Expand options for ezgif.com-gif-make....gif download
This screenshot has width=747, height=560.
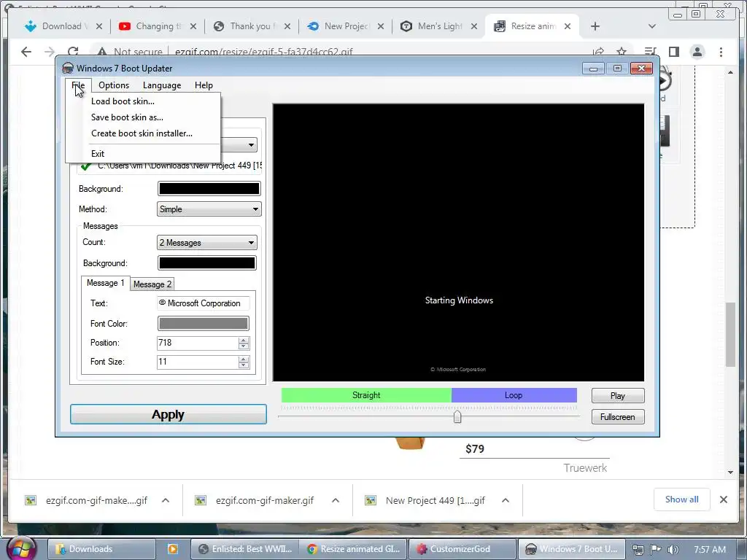tap(166, 500)
